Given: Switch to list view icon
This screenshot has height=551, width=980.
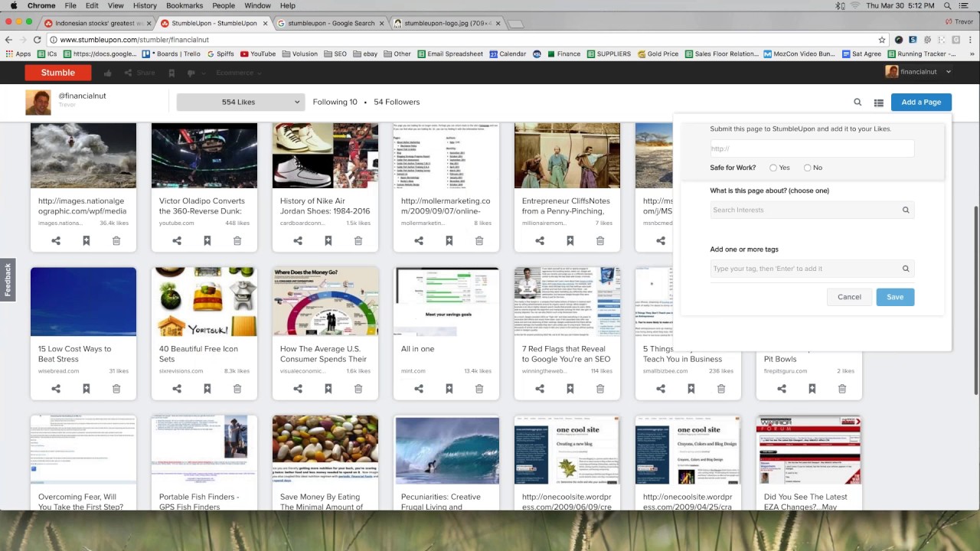Looking at the screenshot, I should coord(879,103).
